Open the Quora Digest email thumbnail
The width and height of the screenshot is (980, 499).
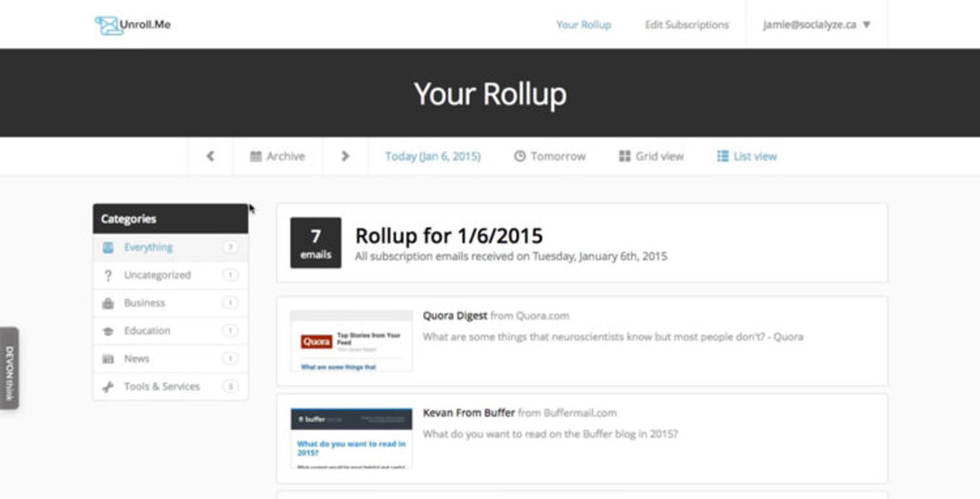point(351,341)
